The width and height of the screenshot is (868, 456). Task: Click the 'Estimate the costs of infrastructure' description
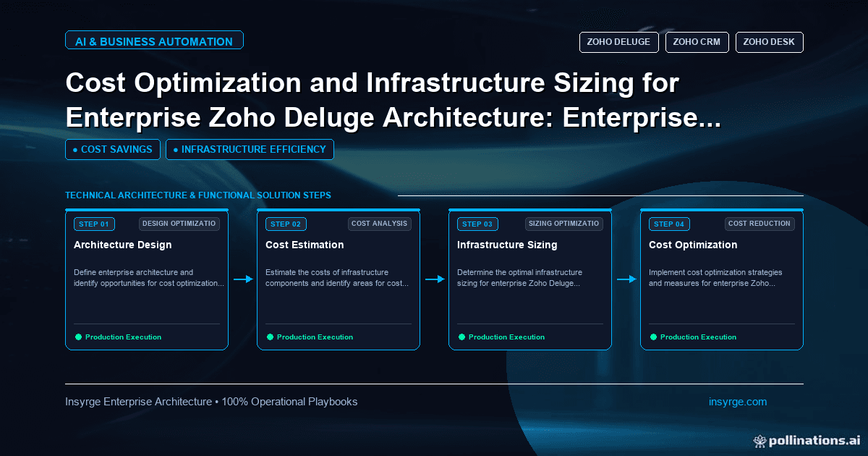click(337, 278)
